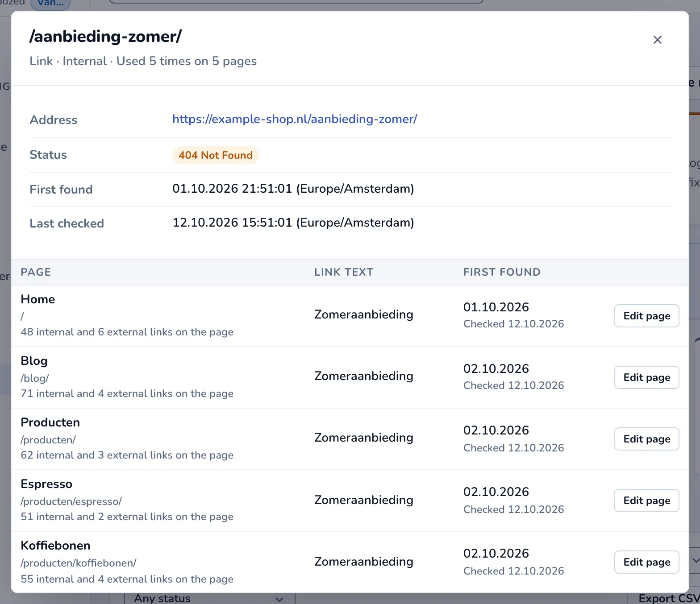
Task: Click the FIRST FOUND column header
Action: click(502, 272)
